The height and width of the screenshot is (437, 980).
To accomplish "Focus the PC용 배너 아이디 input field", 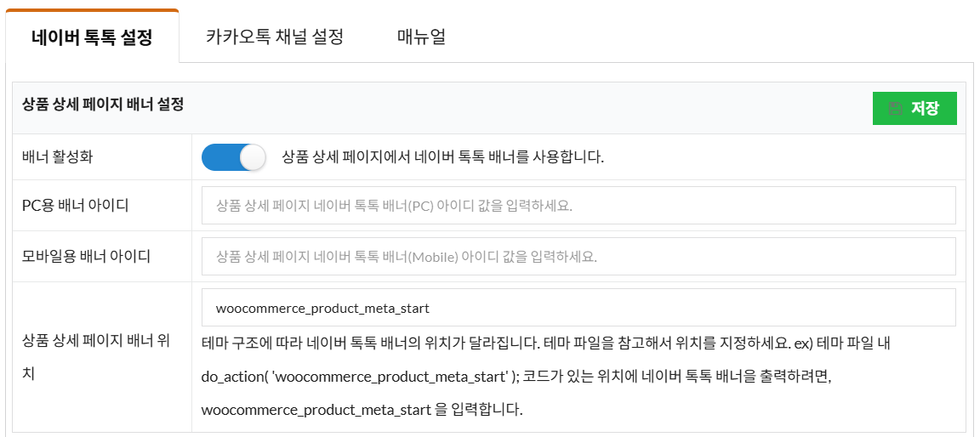I will pyautogui.click(x=578, y=206).
